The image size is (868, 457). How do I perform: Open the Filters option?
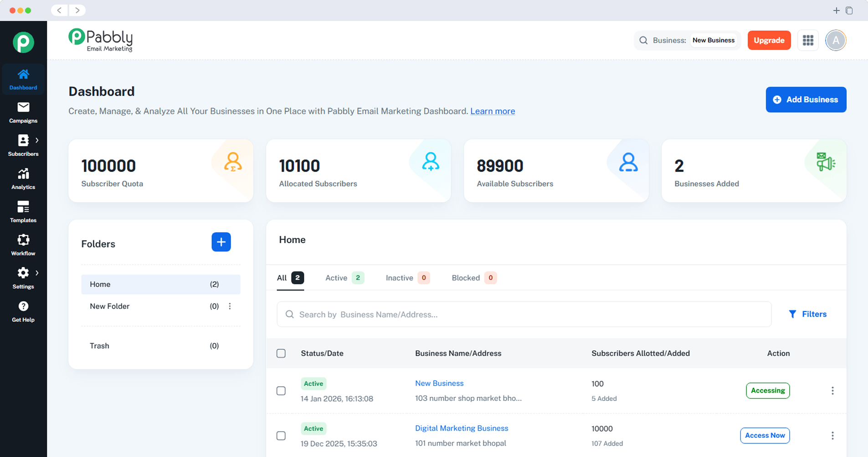click(x=807, y=314)
